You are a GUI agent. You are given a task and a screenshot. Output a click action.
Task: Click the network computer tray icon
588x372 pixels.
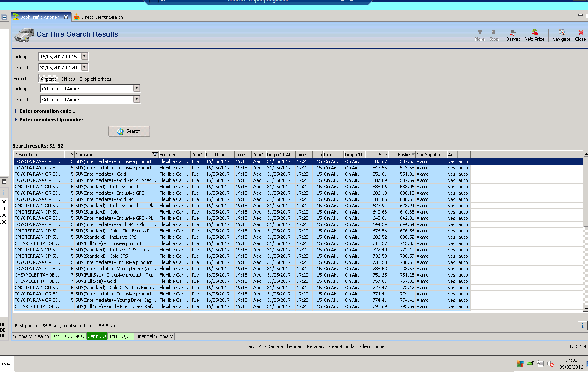click(540, 364)
